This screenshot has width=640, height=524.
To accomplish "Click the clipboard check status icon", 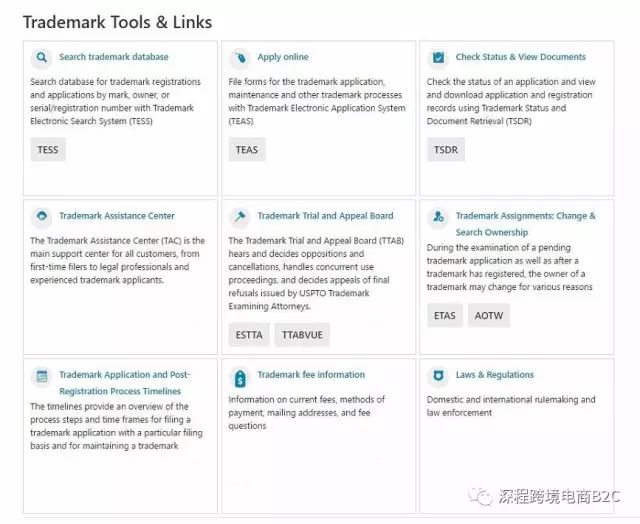I will click(438, 58).
